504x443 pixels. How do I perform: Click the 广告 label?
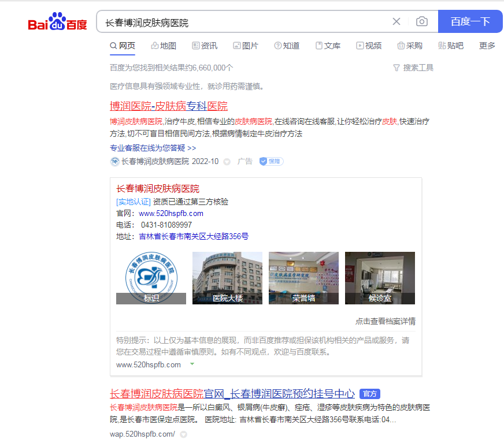point(245,162)
